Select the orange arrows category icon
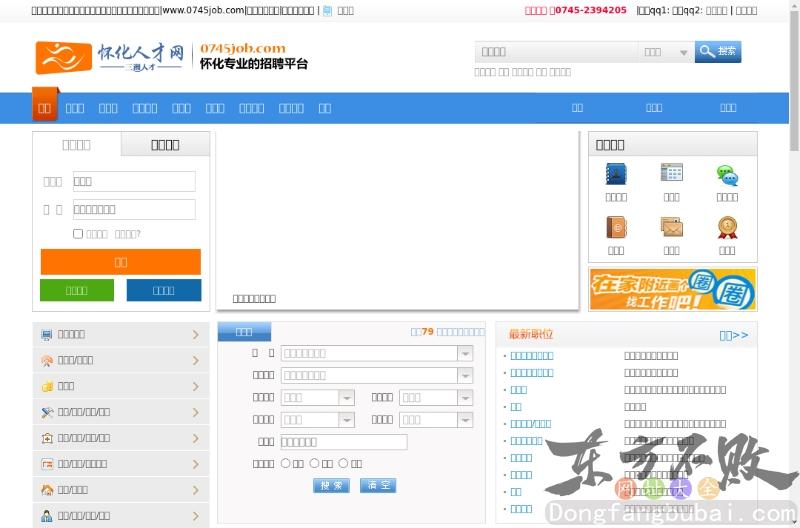 click(47, 464)
